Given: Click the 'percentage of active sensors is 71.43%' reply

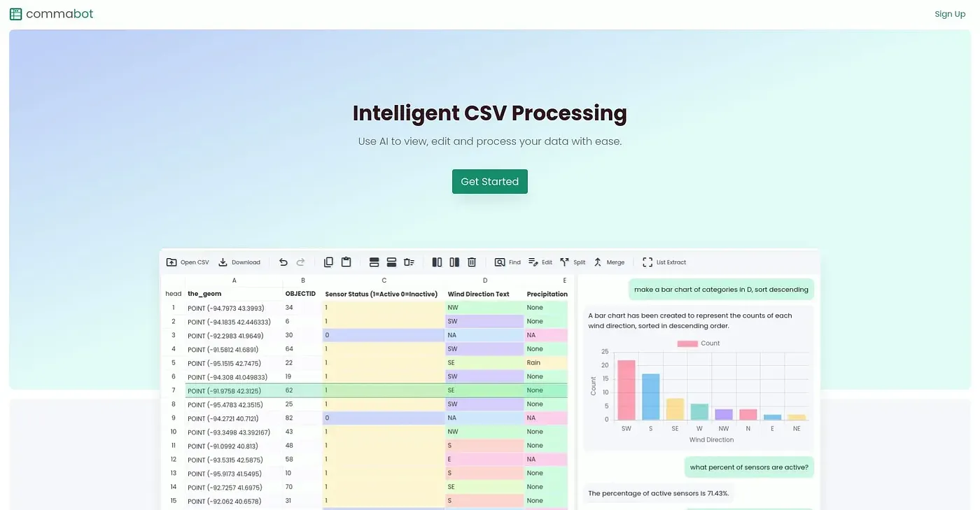Looking at the screenshot, I should [659, 493].
